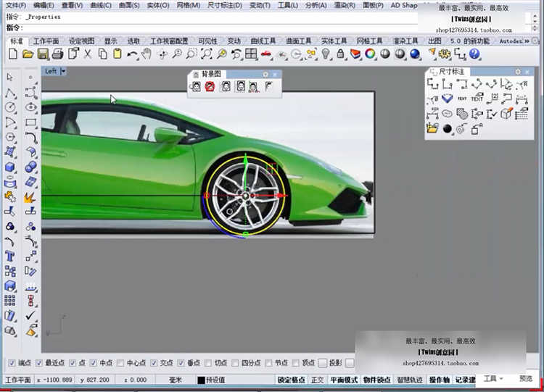Toggle 锁定格点 in status bar
This screenshot has width=544, height=392.
coord(292,380)
